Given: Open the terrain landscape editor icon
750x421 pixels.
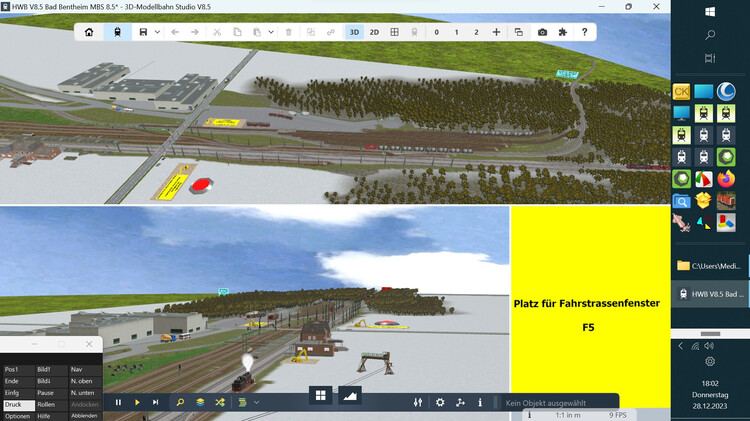Looking at the screenshot, I should coord(350,395).
